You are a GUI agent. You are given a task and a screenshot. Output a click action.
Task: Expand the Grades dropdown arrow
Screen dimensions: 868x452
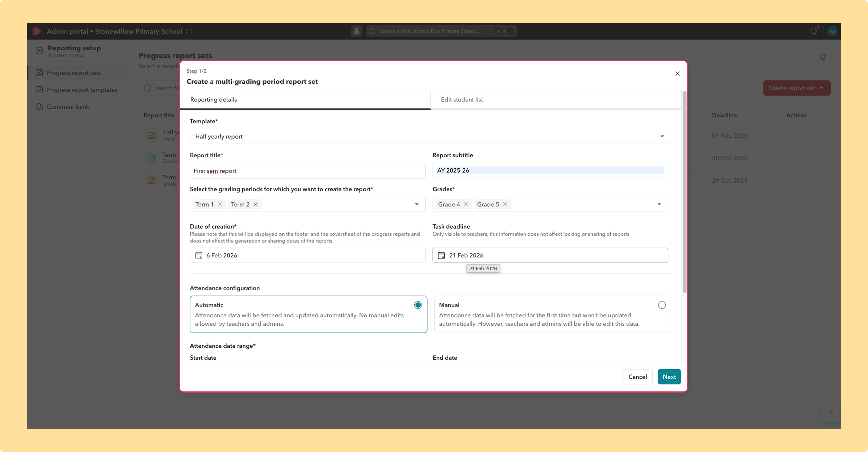pyautogui.click(x=659, y=204)
